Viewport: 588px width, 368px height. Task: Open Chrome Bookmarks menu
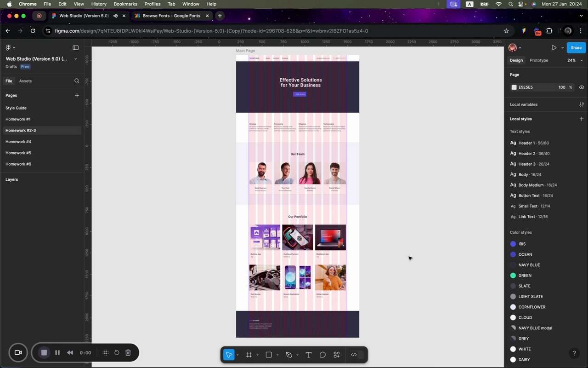tap(125, 4)
